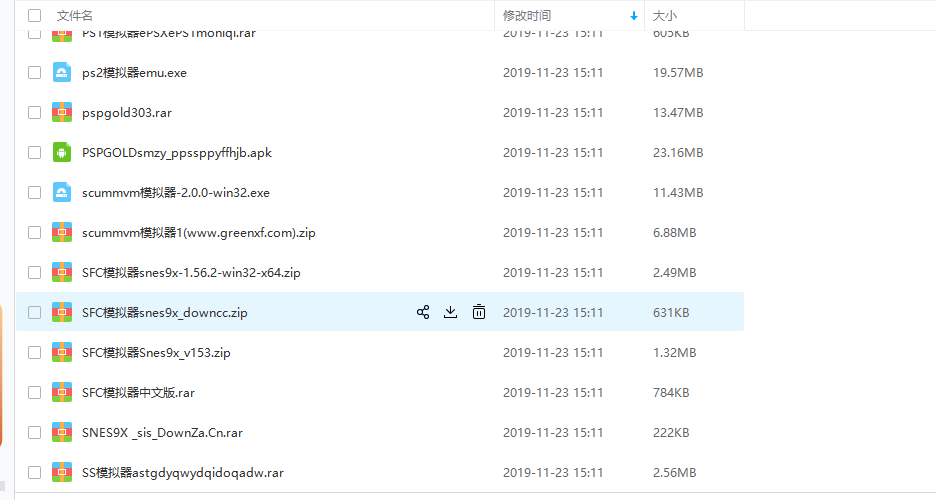936x500 pixels.
Task: Click the Android icon of PSPGOLDsmzy_ppssppyffhjb.apk
Action: click(61, 152)
